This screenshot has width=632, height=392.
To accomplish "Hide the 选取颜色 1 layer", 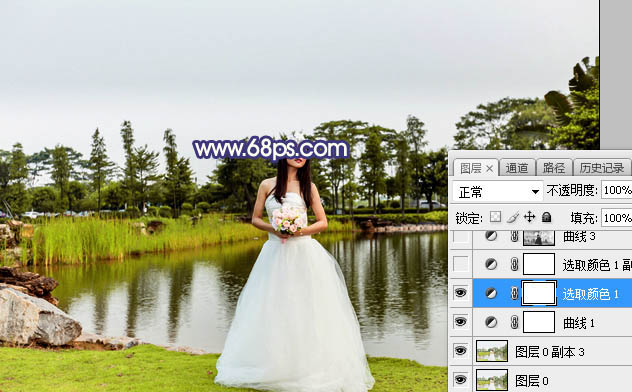I will 460,293.
